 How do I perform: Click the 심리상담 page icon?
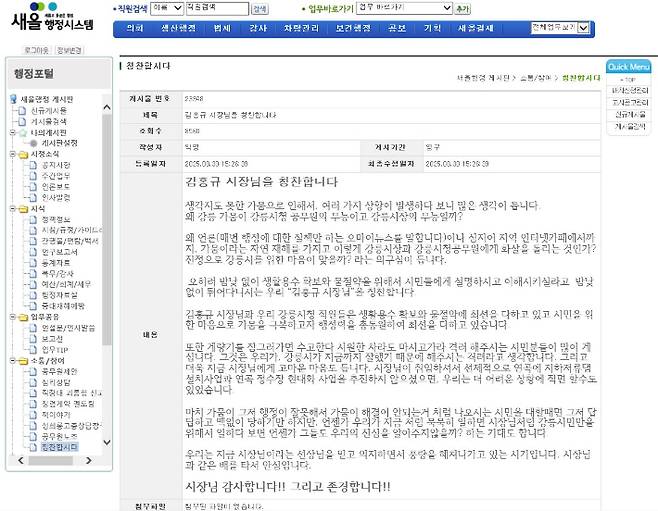[x=33, y=382]
